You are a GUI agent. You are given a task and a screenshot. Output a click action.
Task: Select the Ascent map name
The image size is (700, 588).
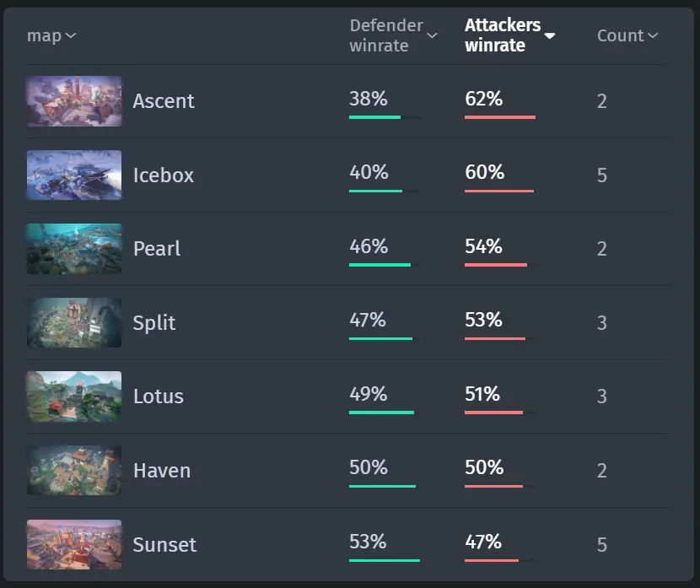(x=164, y=101)
